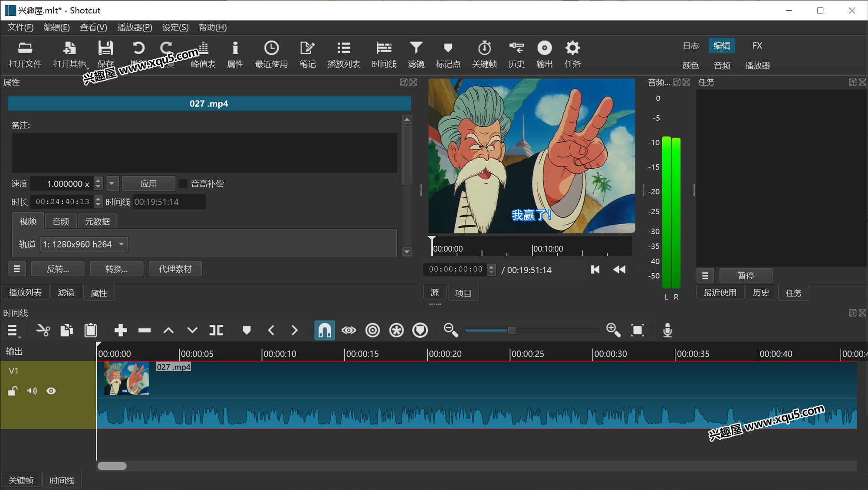868x490 pixels.
Task: Open the 滤镜 (Filters) funnel icon
Action: [x=416, y=54]
